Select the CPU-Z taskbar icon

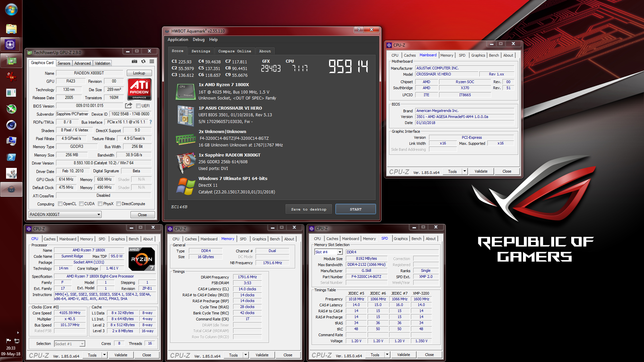(x=10, y=44)
